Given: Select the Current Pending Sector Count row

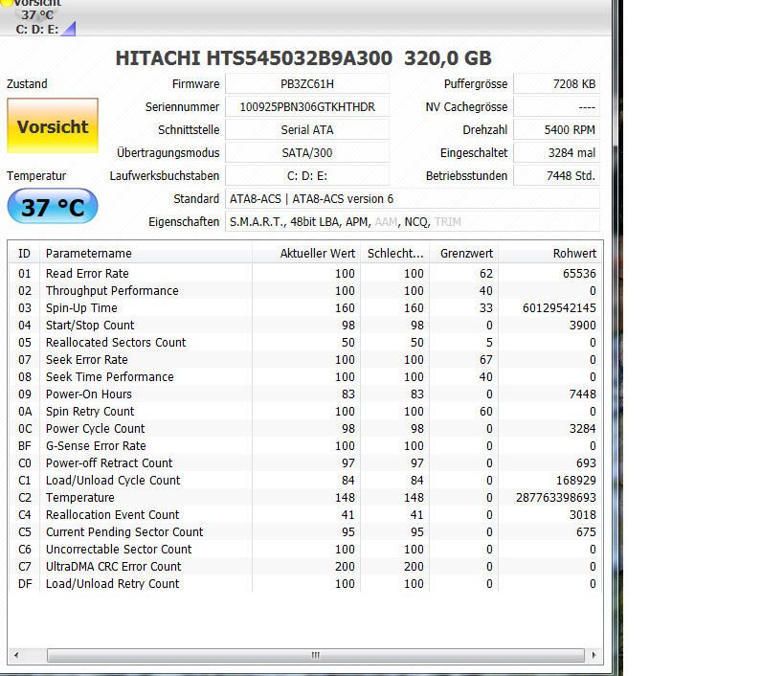Looking at the screenshot, I should pos(305,532).
